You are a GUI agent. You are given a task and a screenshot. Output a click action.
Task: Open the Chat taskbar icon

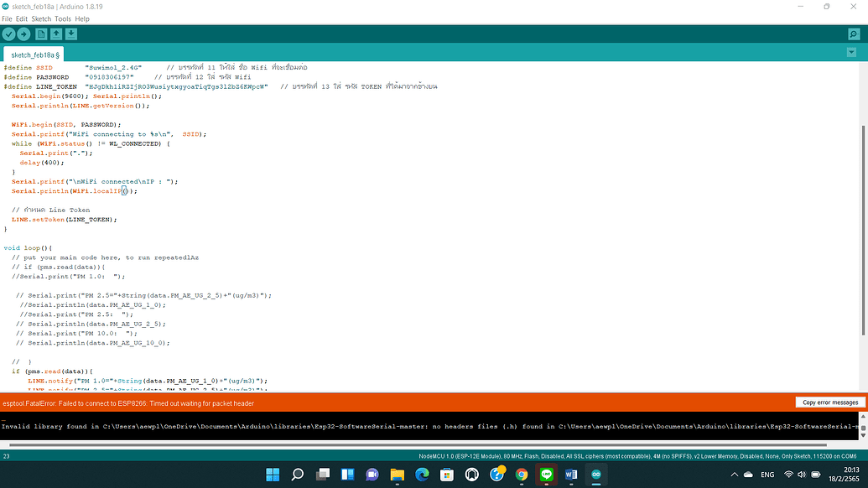[x=372, y=475]
